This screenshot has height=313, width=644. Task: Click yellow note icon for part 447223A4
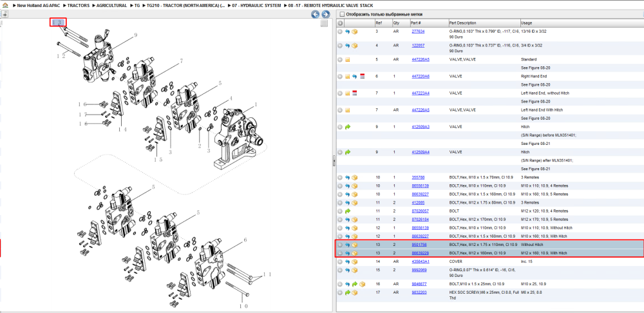[x=348, y=93]
